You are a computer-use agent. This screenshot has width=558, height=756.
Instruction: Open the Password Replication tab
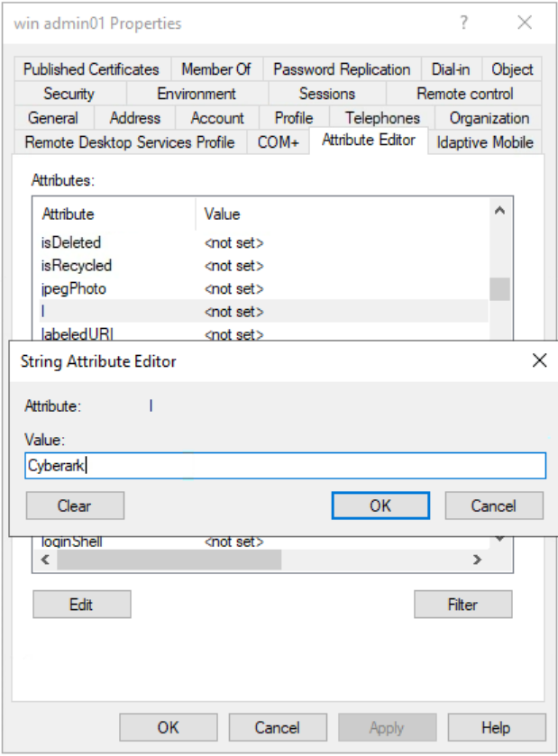click(x=341, y=69)
